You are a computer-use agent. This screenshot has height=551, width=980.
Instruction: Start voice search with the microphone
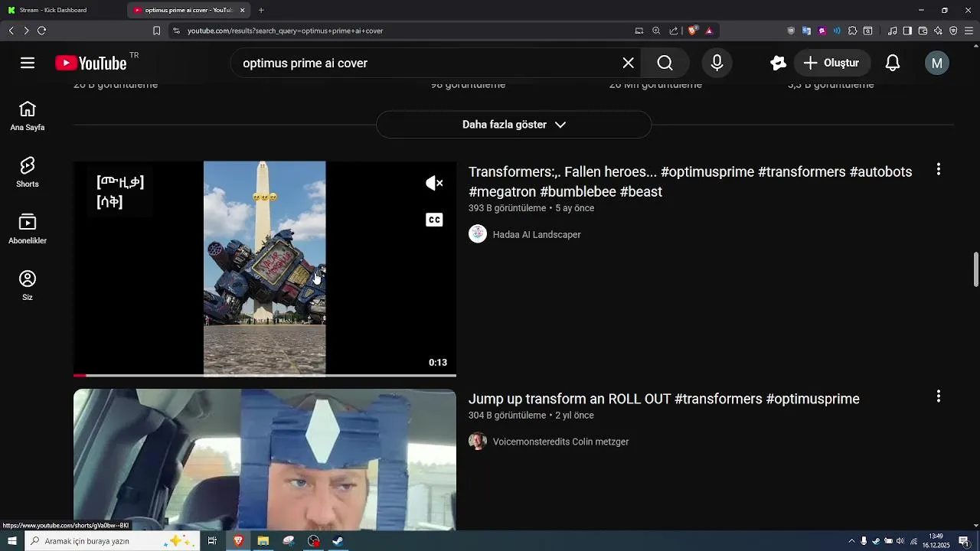[x=717, y=63]
